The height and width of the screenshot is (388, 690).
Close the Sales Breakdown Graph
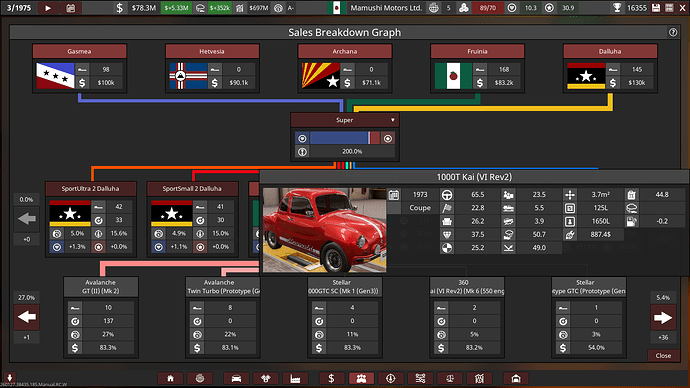click(x=663, y=355)
